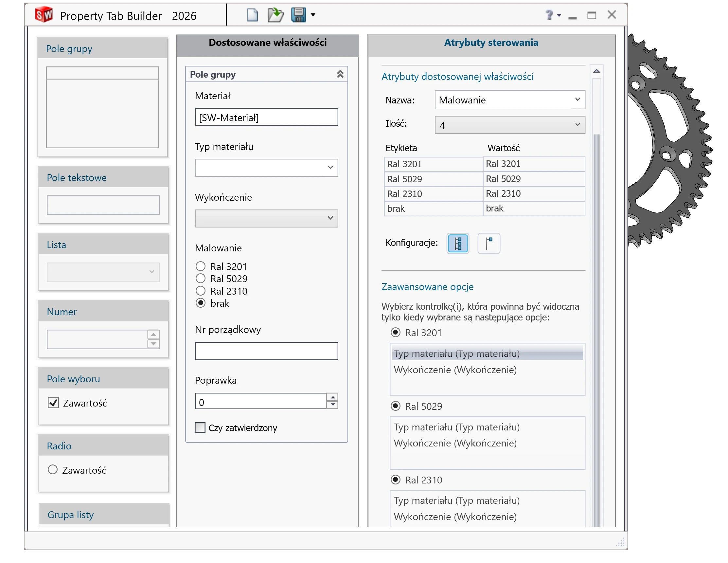Image resolution: width=728 pixels, height=563 pixels.
Task: Open the Ilość dropdown showing 4
Action: click(x=577, y=125)
